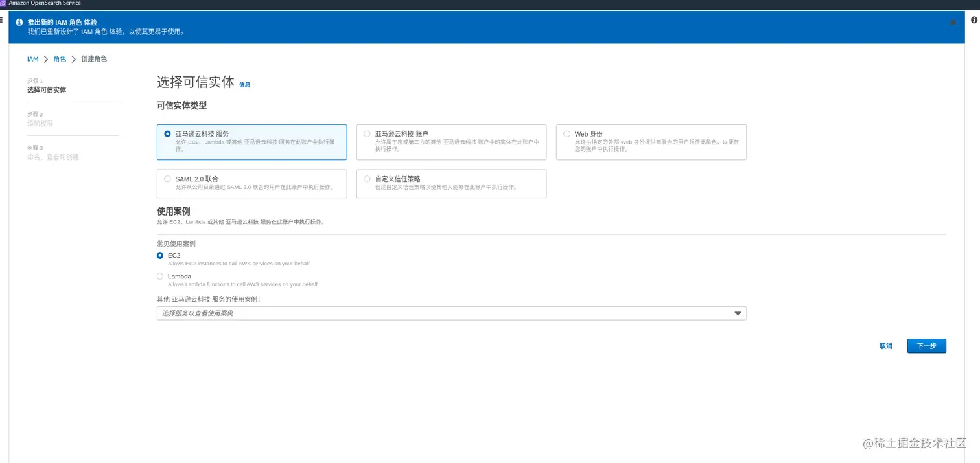The height and width of the screenshot is (463, 980).
Task: Select 亚马逊云科技 服务 trusted entity radio
Action: pos(167,134)
